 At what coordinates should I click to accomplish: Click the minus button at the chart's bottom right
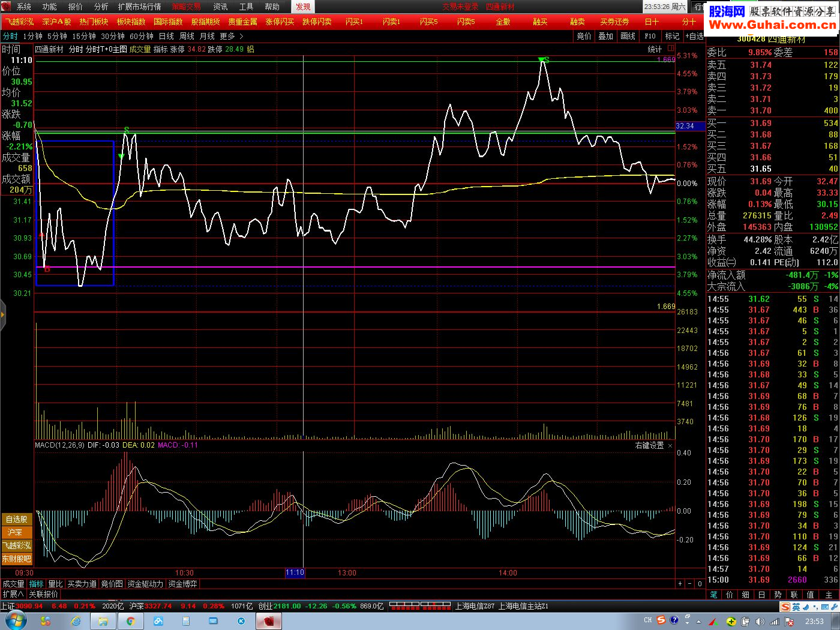690,584
